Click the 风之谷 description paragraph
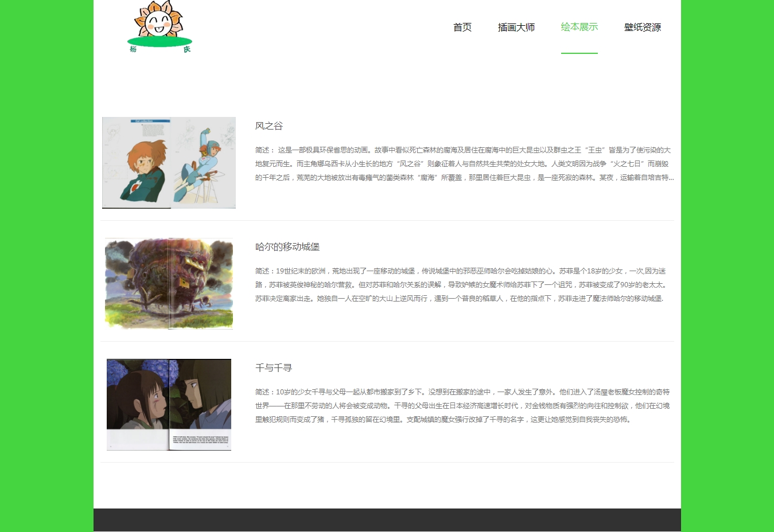Image resolution: width=774 pixels, height=532 pixels. pyautogui.click(x=465, y=164)
